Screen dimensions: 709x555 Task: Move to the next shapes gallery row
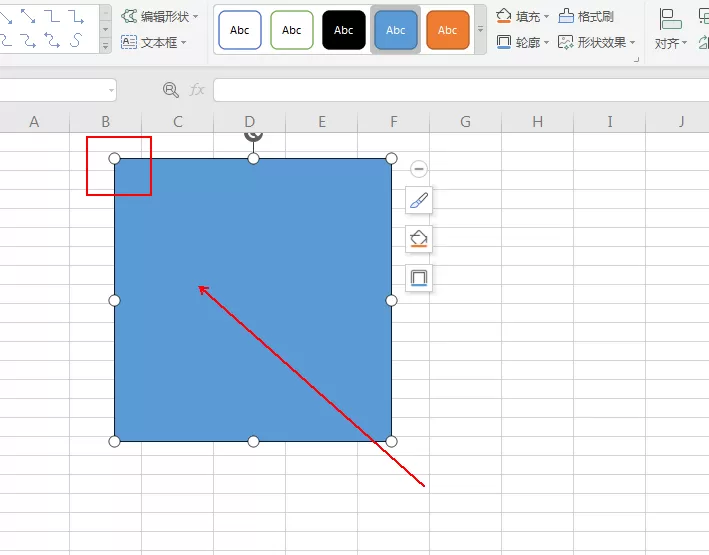[x=105, y=29]
